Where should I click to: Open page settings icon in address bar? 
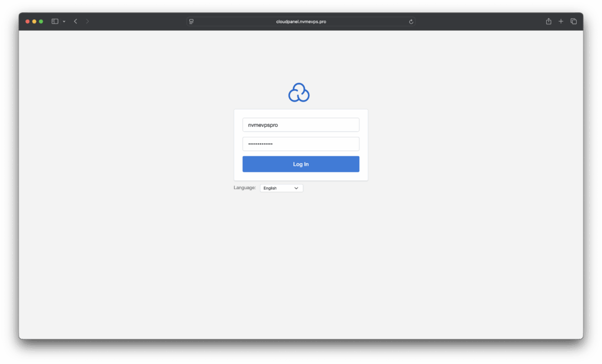coord(191,22)
